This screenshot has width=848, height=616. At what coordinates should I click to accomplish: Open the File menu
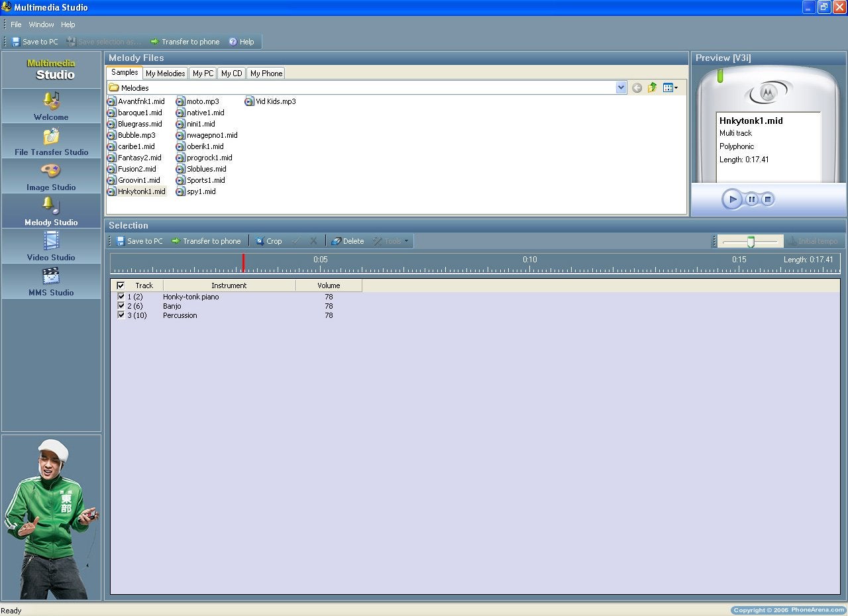16,25
